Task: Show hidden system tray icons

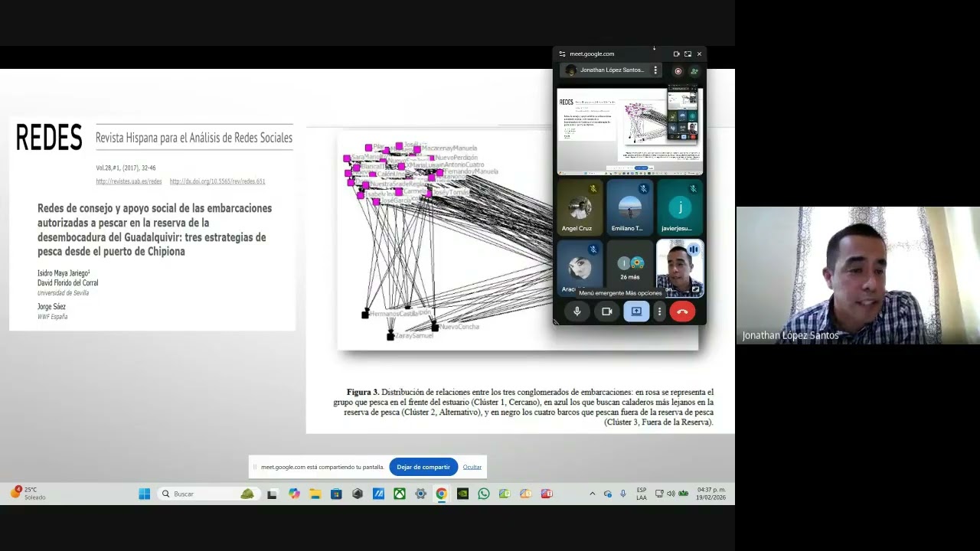Action: pos(592,494)
